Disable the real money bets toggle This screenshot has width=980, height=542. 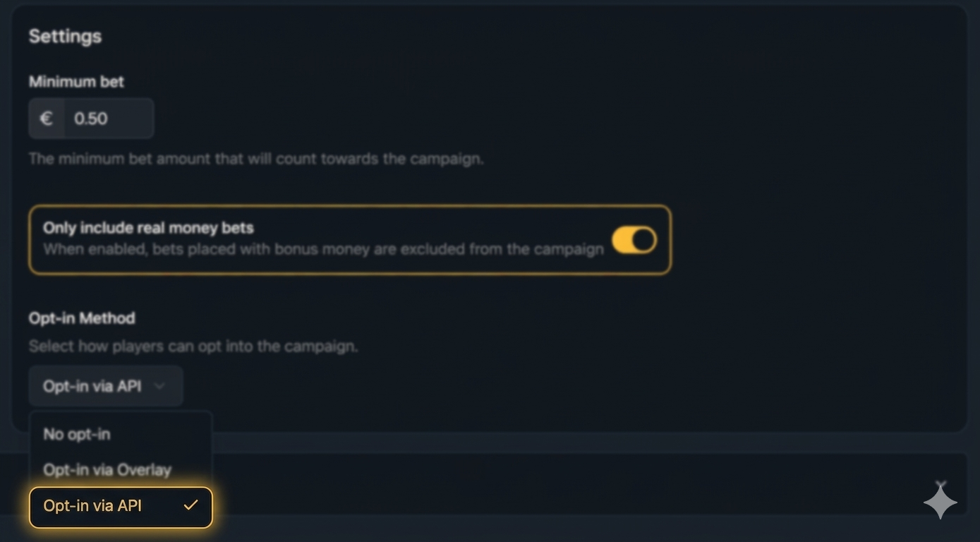[634, 240]
